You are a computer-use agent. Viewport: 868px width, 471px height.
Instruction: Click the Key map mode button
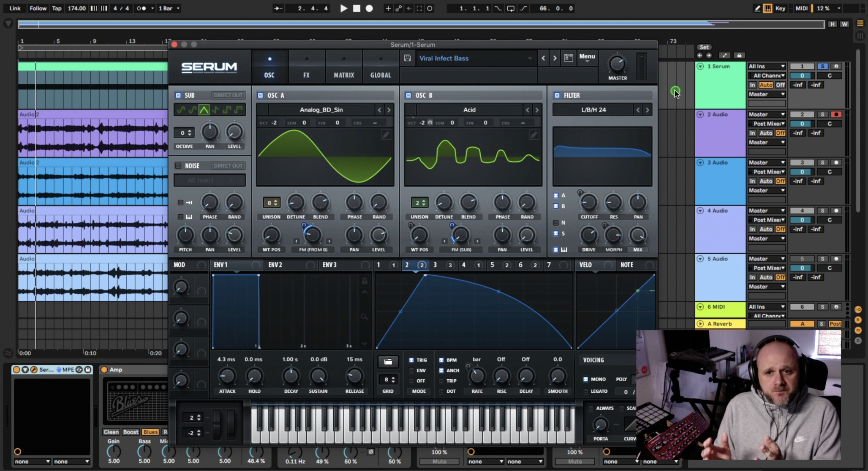[780, 8]
